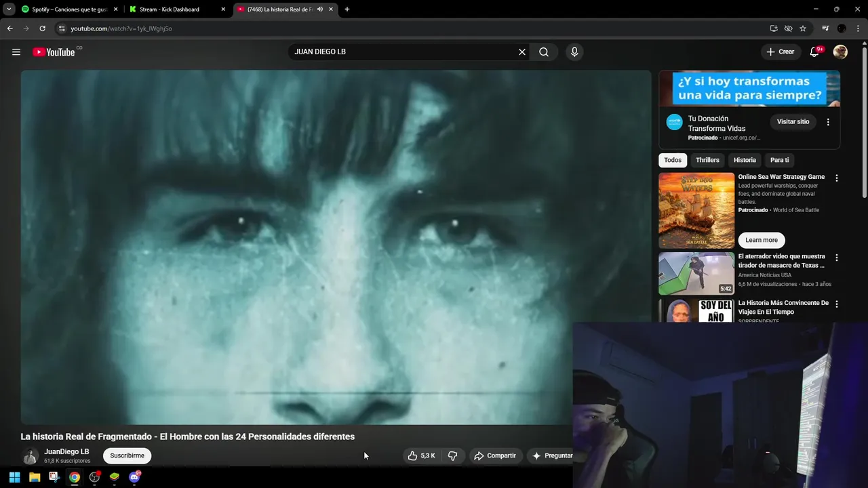Bookmark this page with the star icon

[803, 28]
